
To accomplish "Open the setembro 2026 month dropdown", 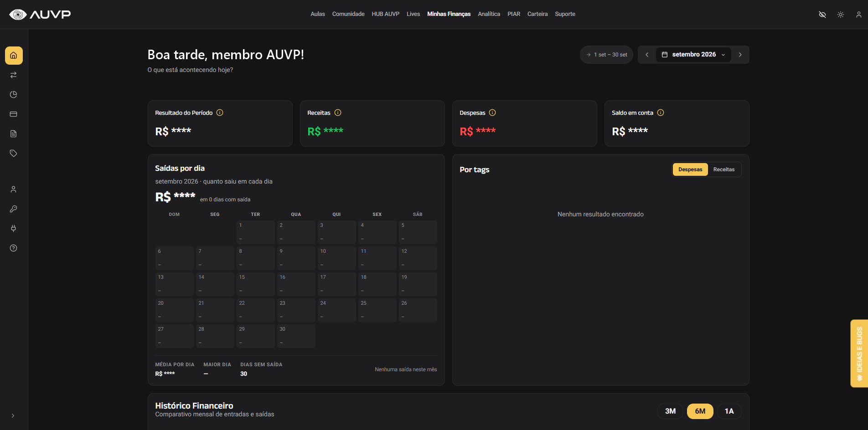I will (x=693, y=55).
